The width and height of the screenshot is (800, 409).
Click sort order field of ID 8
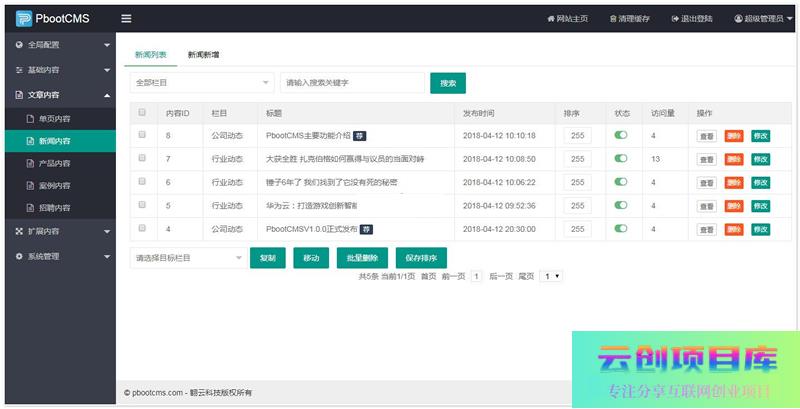coord(578,136)
